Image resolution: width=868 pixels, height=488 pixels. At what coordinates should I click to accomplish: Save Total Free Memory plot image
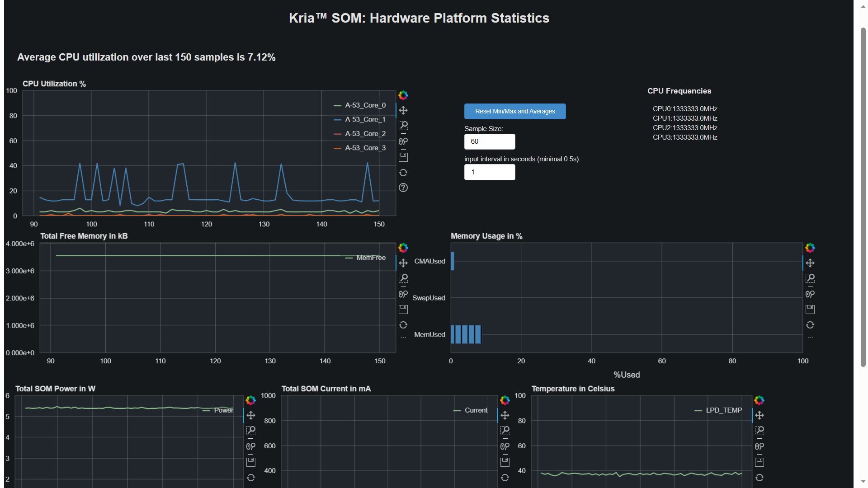point(403,310)
